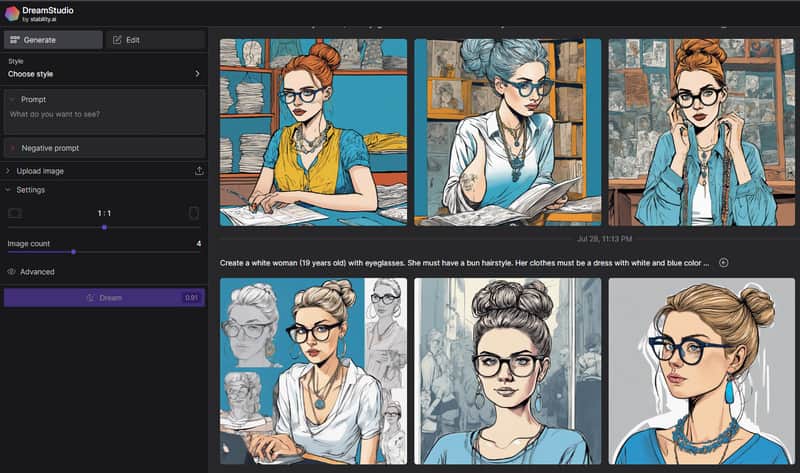The width and height of the screenshot is (800, 473).
Task: Click the upload arrow icon
Action: [198, 171]
